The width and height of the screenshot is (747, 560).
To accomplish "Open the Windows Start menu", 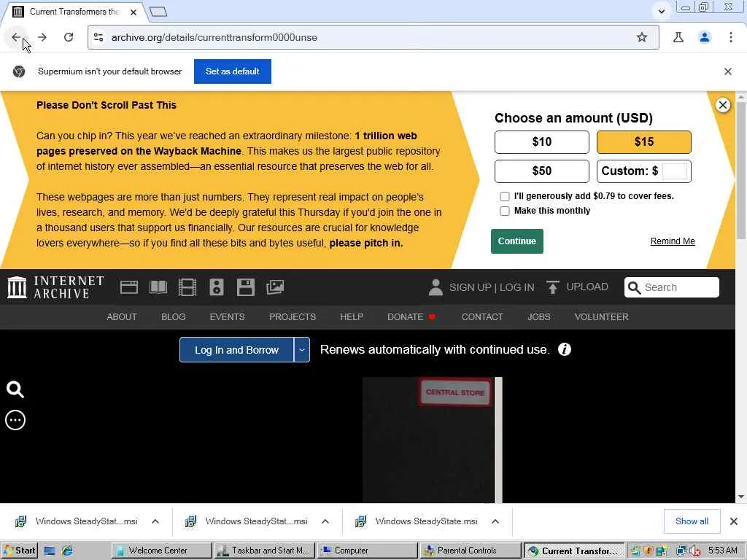I will (19, 551).
